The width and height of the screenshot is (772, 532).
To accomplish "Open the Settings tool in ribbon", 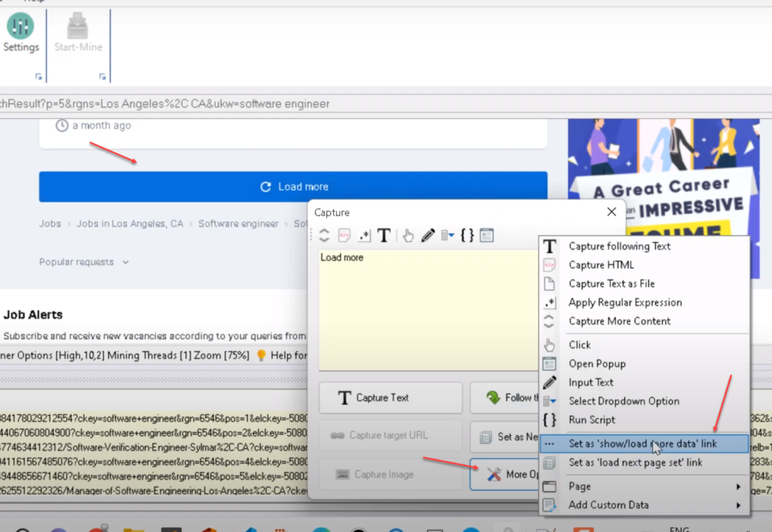I will point(20,34).
